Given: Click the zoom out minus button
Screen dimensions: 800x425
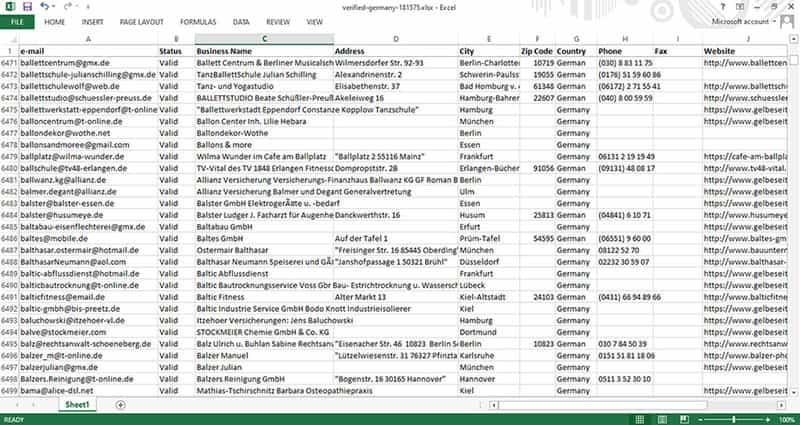Looking at the screenshot, I should [702, 419].
